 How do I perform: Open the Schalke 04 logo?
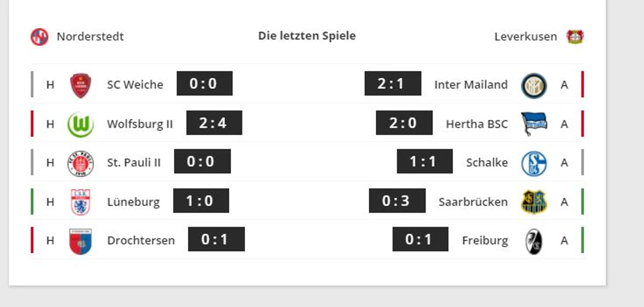tap(534, 163)
